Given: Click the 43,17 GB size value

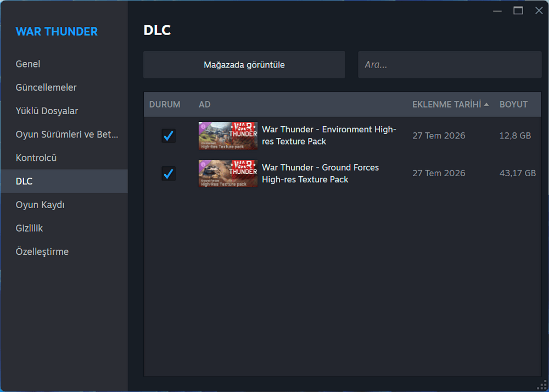Looking at the screenshot, I should [518, 173].
